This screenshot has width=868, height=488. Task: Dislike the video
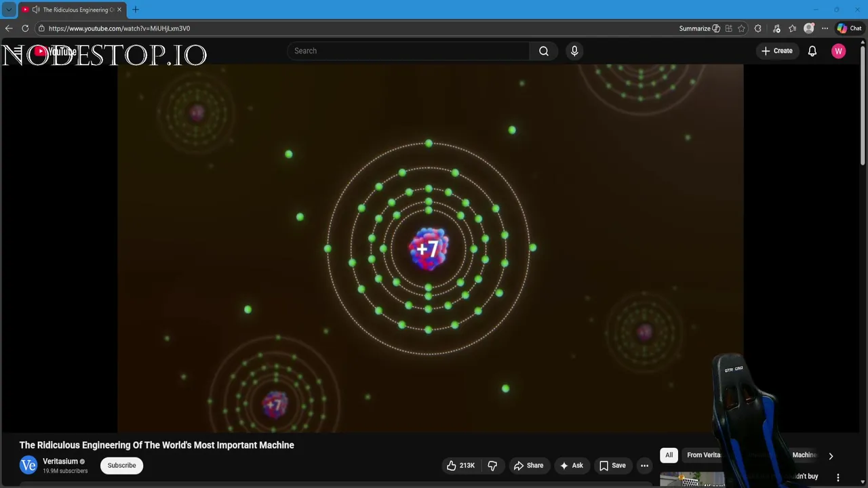(x=493, y=466)
